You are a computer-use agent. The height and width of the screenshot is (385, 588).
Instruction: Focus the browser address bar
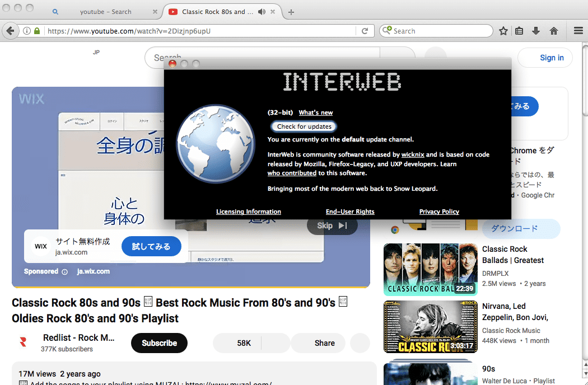coord(200,31)
